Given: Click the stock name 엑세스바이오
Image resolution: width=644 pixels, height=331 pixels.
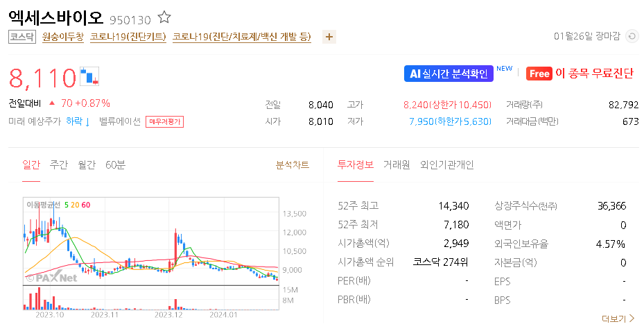Looking at the screenshot, I should [x=55, y=17].
